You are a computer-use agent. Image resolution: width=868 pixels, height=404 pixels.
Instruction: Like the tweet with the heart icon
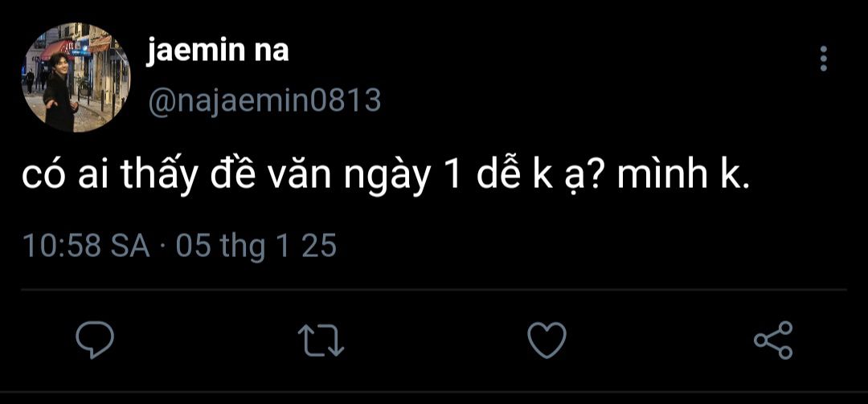pos(547,340)
